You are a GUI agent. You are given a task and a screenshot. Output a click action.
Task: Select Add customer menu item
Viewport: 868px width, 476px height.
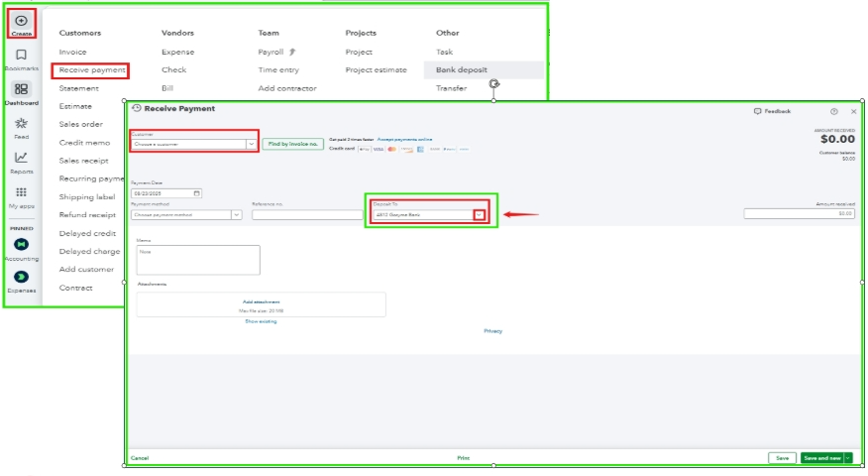click(86, 270)
